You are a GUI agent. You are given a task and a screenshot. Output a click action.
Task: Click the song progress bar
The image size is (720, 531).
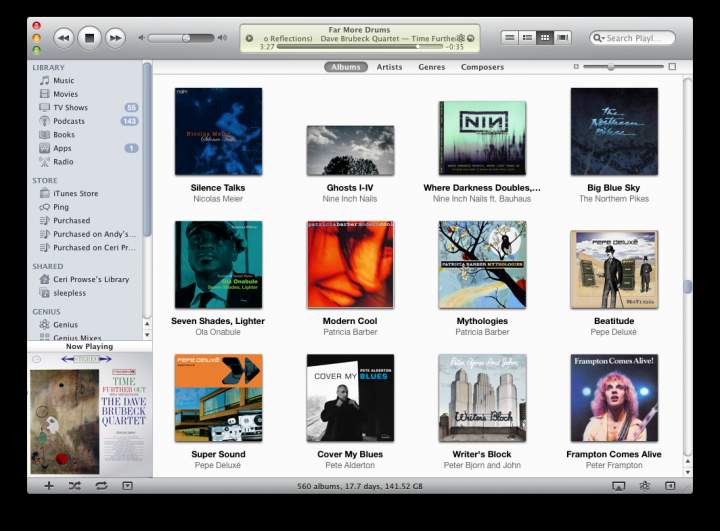tap(360, 46)
